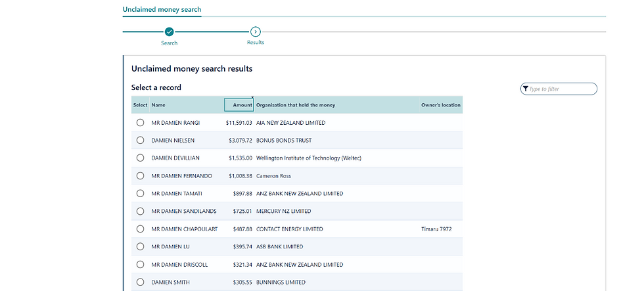
Task: Click the amount $487.88
Action: [242, 229]
